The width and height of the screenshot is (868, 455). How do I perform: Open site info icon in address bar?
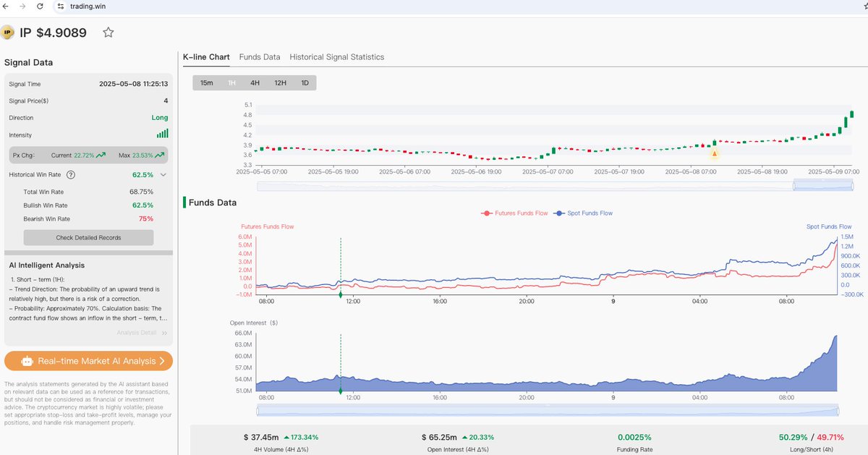pos(61,6)
